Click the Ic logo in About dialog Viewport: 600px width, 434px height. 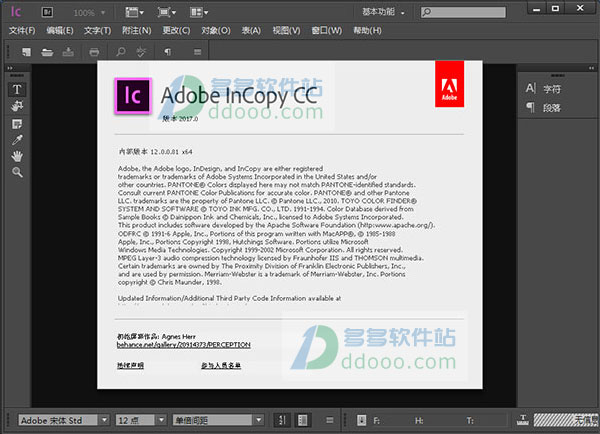[133, 96]
